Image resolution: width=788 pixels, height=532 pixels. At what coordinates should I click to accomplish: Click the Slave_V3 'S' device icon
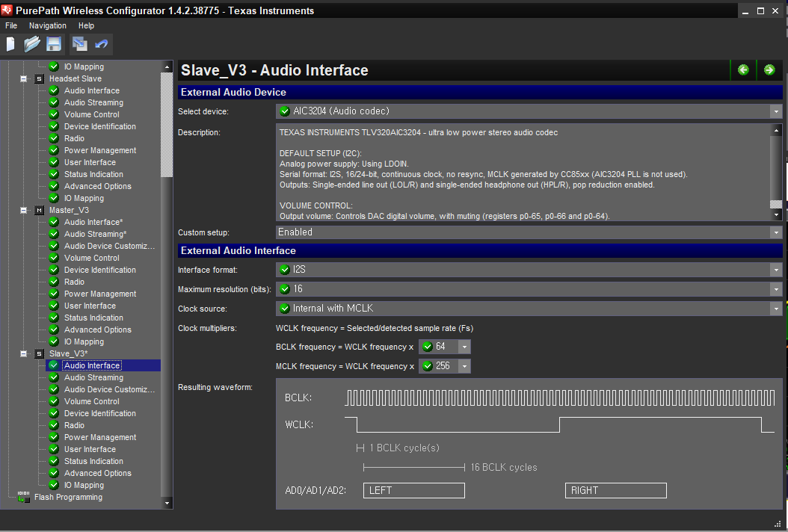[x=39, y=353]
